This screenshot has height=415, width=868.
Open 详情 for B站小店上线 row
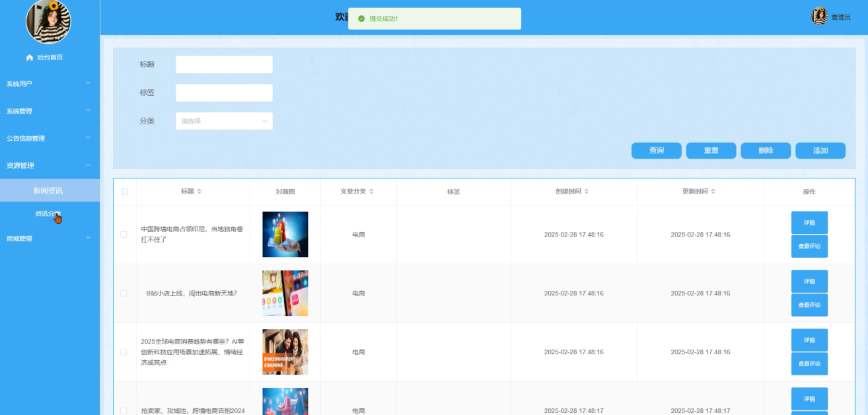tap(809, 282)
